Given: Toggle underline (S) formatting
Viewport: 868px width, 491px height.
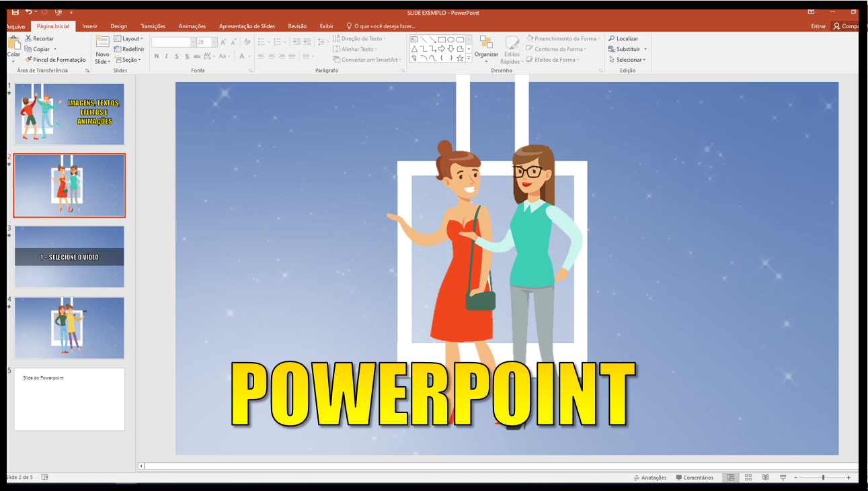Looking at the screenshot, I should tap(177, 56).
